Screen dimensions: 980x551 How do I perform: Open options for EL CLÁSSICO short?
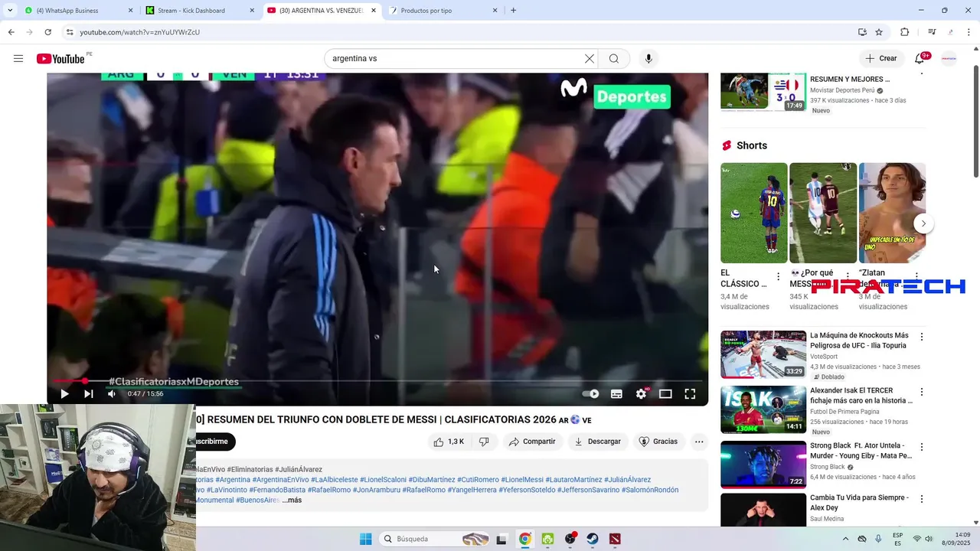pyautogui.click(x=779, y=276)
